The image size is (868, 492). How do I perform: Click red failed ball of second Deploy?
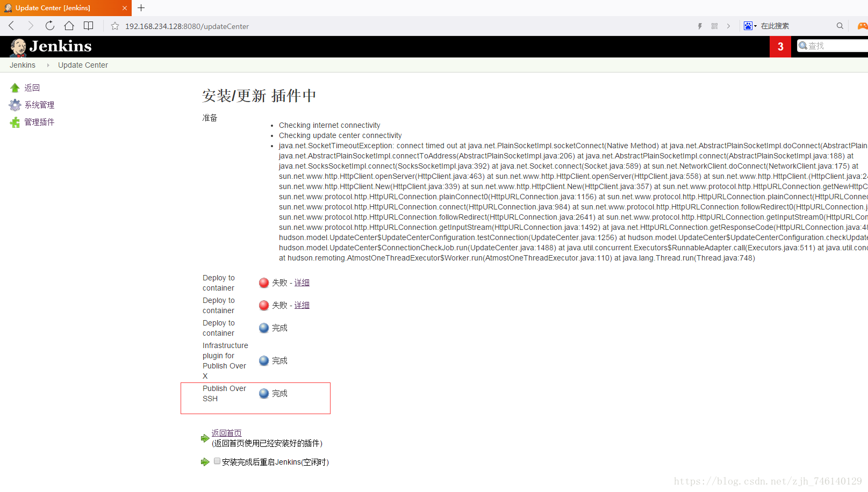(264, 305)
